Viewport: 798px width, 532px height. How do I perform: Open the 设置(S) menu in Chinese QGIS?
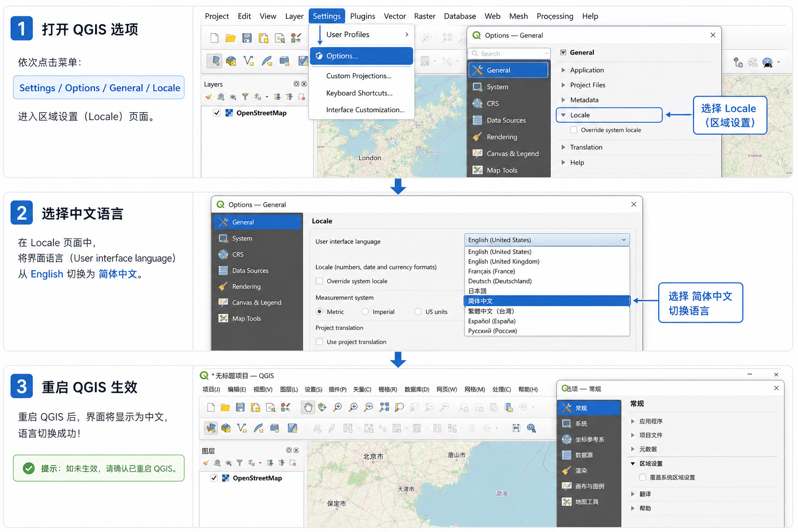pos(313,389)
